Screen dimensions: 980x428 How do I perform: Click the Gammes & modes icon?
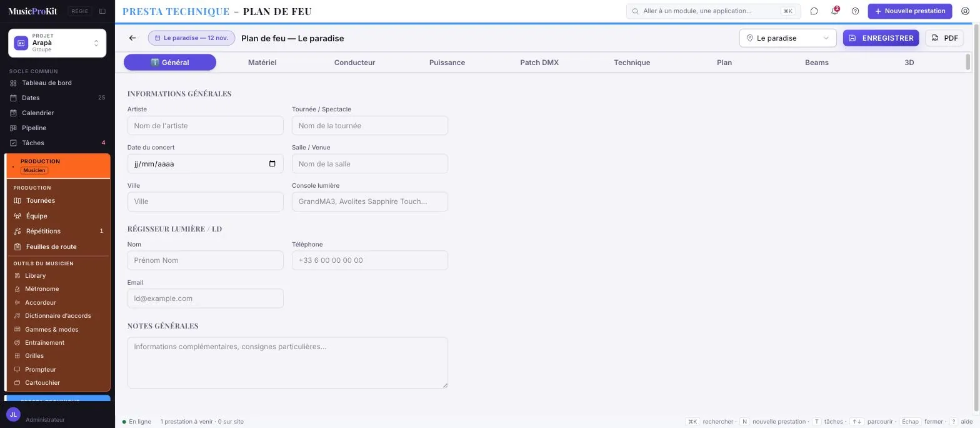[17, 330]
